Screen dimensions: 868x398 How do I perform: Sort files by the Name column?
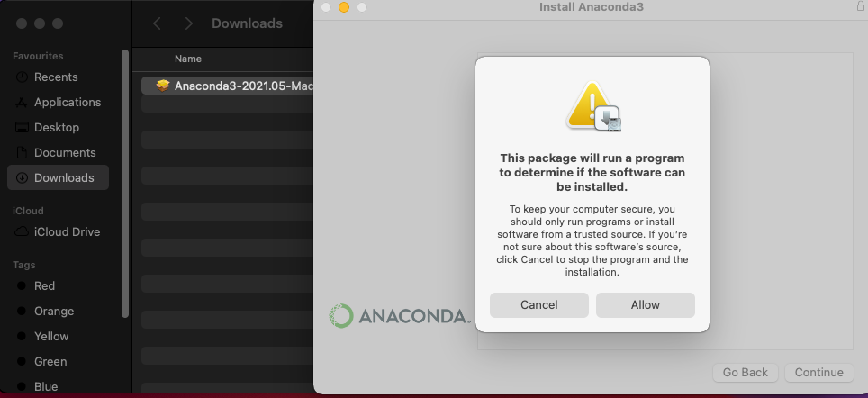(x=188, y=59)
